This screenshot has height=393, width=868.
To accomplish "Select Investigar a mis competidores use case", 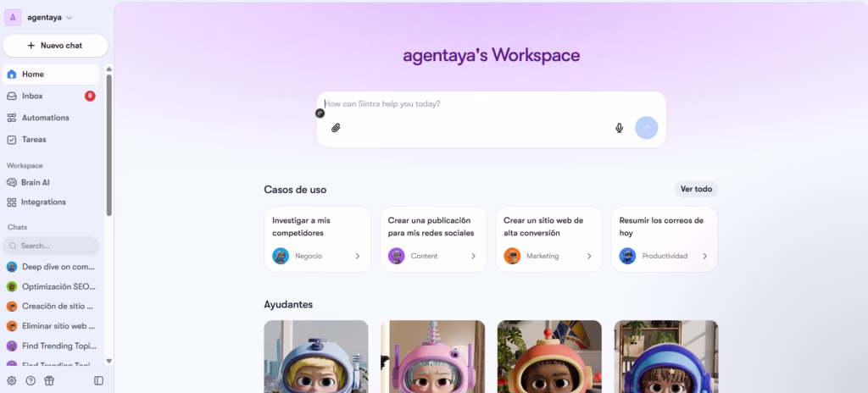I will click(x=317, y=239).
